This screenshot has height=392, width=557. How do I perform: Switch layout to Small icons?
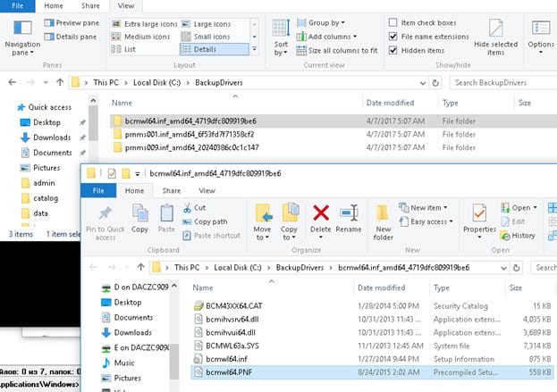click(206, 37)
